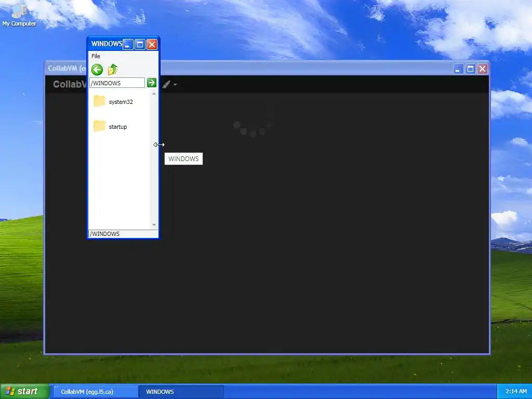Open the CollabVM rocket dropdown
The image size is (532, 399).
(169, 84)
